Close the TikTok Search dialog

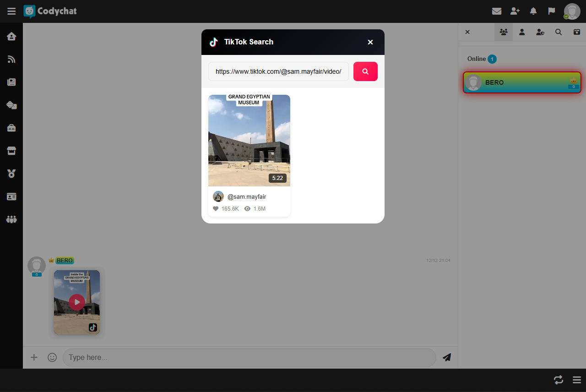pos(370,42)
